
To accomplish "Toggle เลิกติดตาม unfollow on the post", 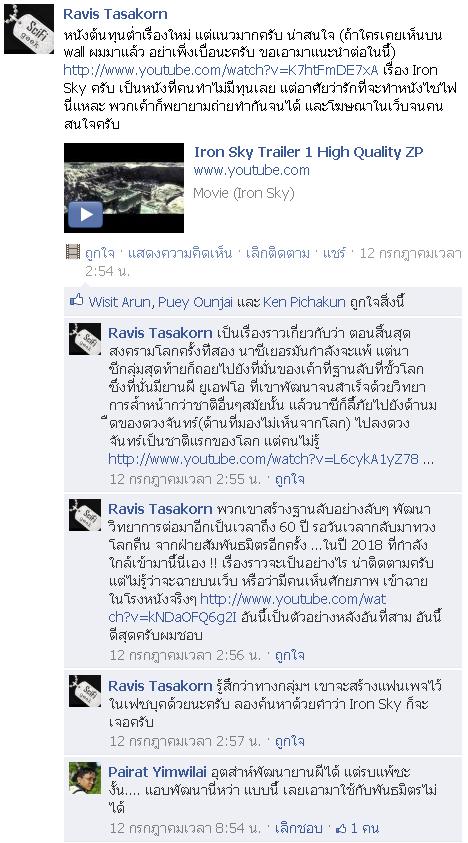I will click(x=278, y=253).
